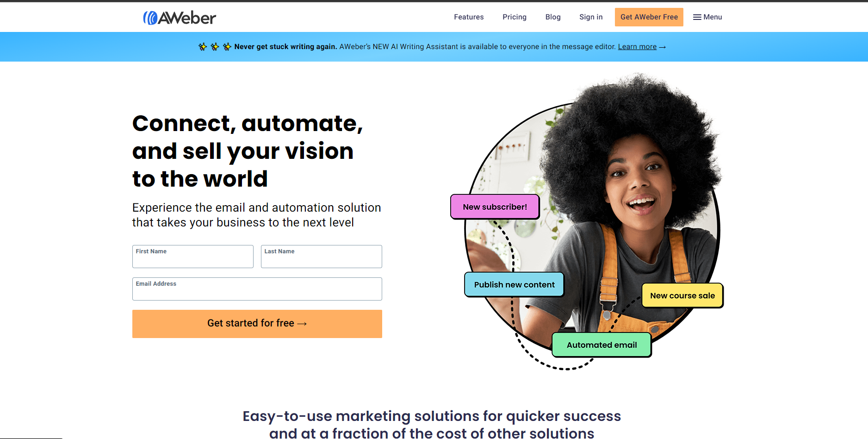Click Get started for free button
The height and width of the screenshot is (439, 868).
257,324
